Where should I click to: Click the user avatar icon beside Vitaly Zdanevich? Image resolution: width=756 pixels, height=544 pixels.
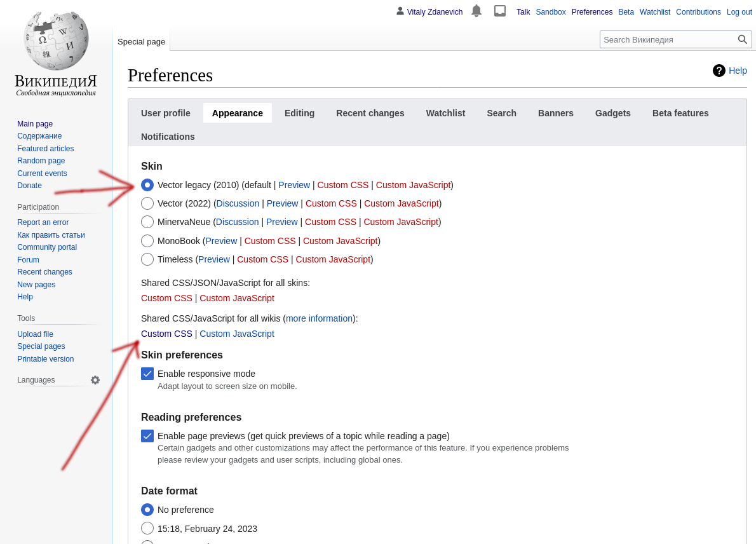click(x=400, y=11)
